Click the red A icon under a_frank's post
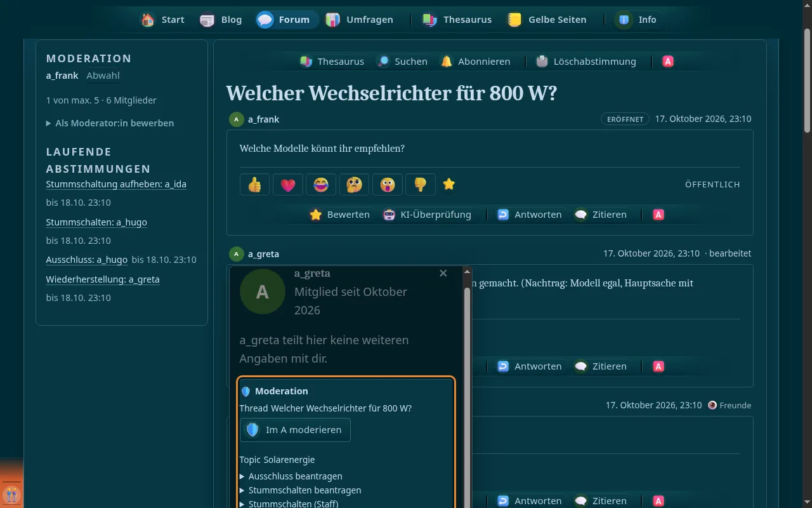812x508 pixels. click(x=658, y=215)
